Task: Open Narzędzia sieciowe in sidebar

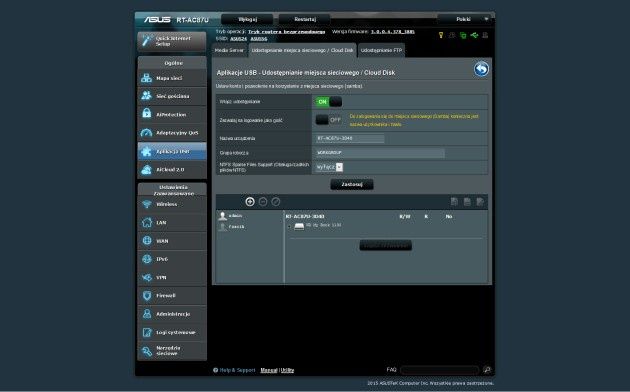Action: click(172, 351)
